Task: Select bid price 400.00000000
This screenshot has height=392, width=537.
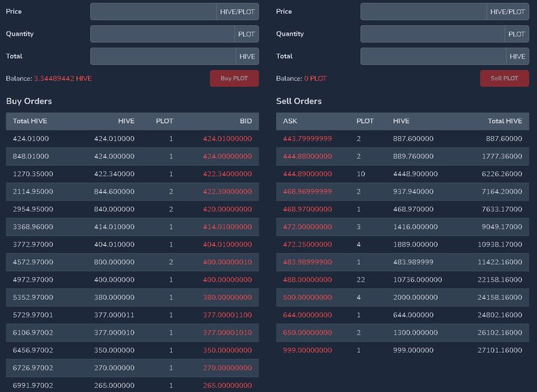Action: pyautogui.click(x=227, y=280)
